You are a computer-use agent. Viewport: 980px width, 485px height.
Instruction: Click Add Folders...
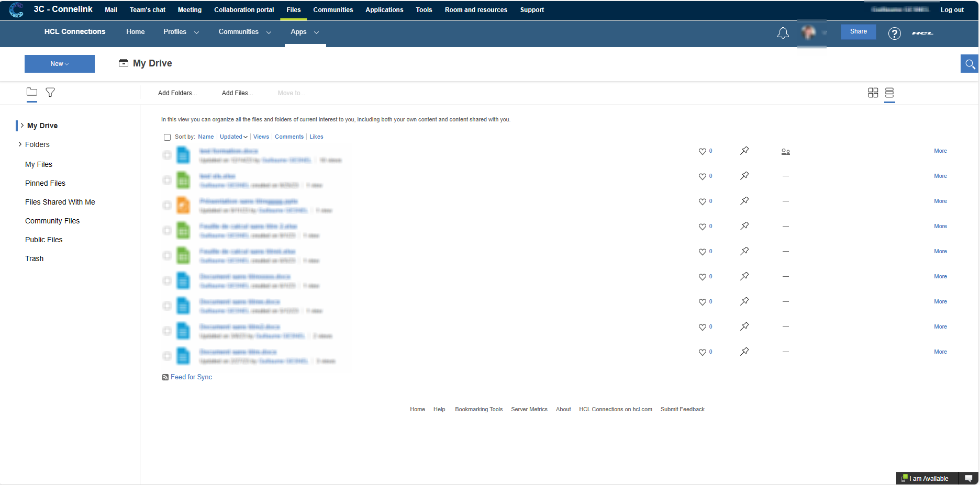(x=177, y=93)
